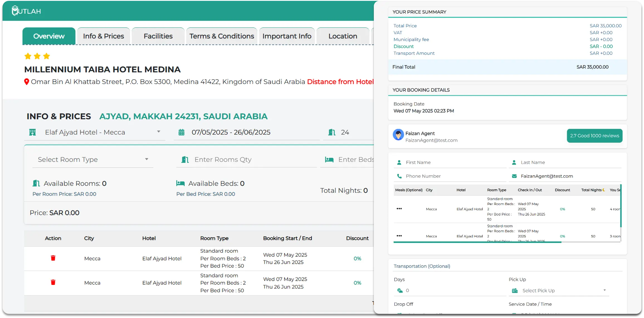Screen dimensions: 644x318
Task: Delete the first Mecca booking row
Action: pos(53,258)
